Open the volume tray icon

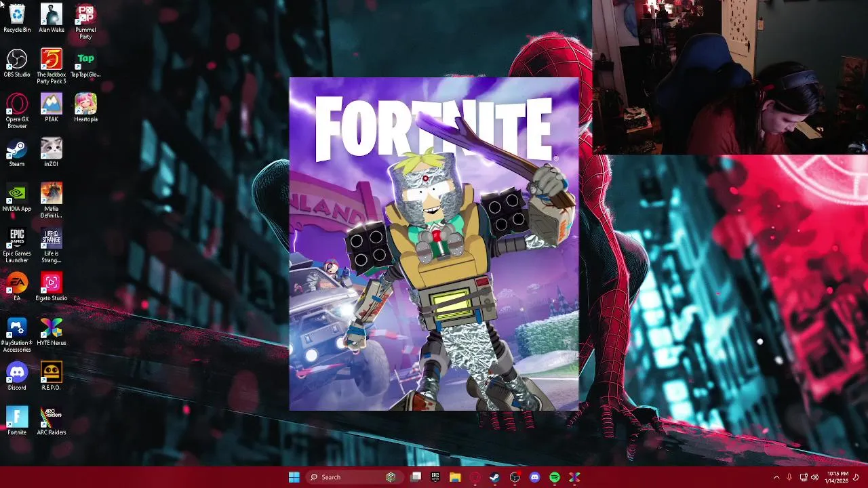tap(815, 477)
